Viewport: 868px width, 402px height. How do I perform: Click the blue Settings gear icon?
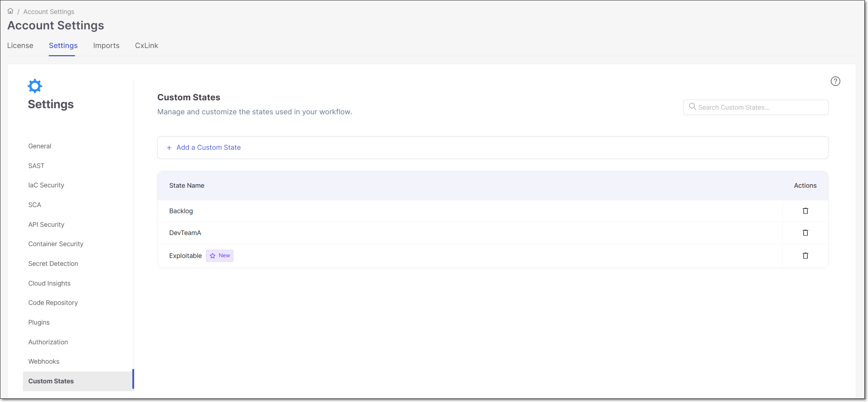click(34, 86)
